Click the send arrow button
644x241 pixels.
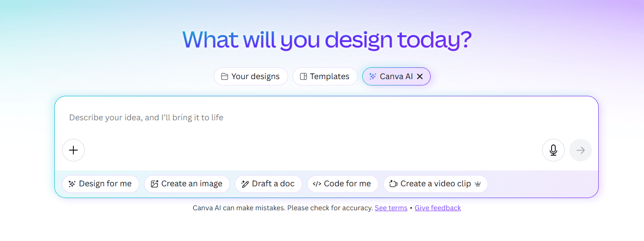pos(581,150)
